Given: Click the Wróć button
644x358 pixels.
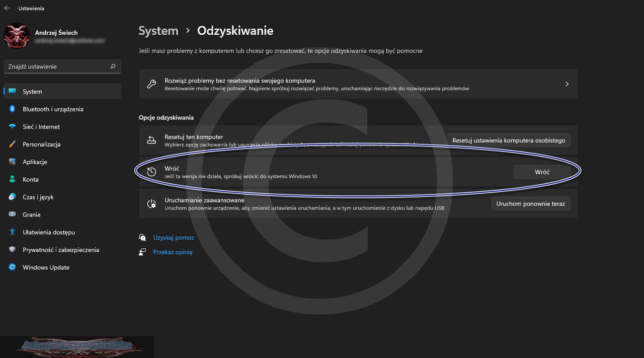Looking at the screenshot, I should [x=542, y=172].
